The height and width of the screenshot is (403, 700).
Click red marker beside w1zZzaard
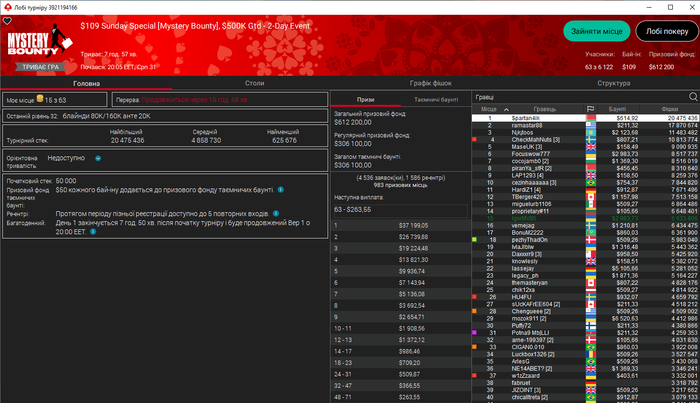[474, 375]
